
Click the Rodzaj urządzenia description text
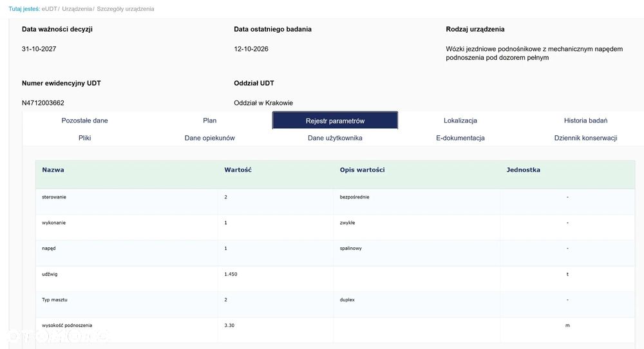point(535,53)
